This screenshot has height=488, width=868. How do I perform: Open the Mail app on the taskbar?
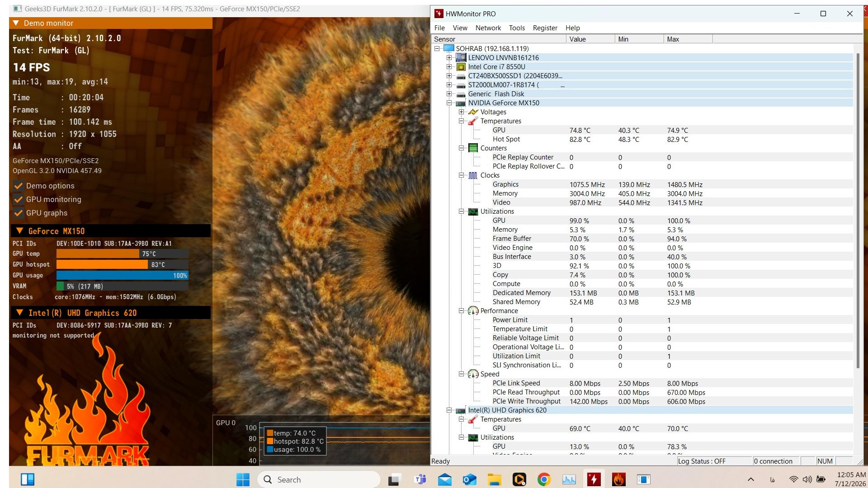click(445, 479)
